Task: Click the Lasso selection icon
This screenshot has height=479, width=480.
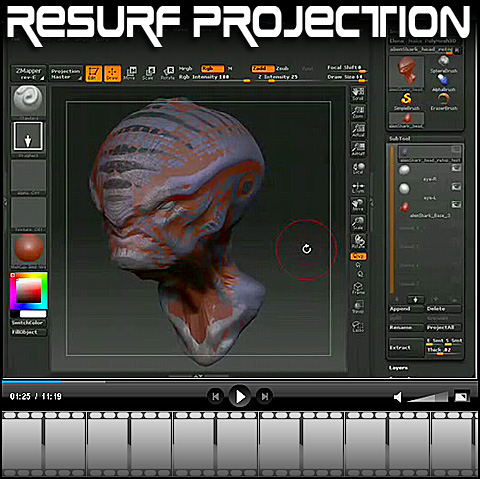Action: coord(358,326)
